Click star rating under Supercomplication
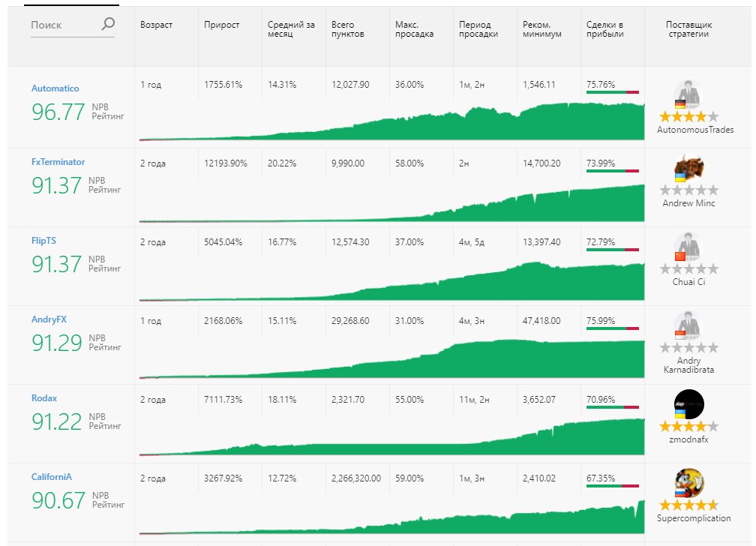Screen dimensions: 756x546 tap(688, 505)
